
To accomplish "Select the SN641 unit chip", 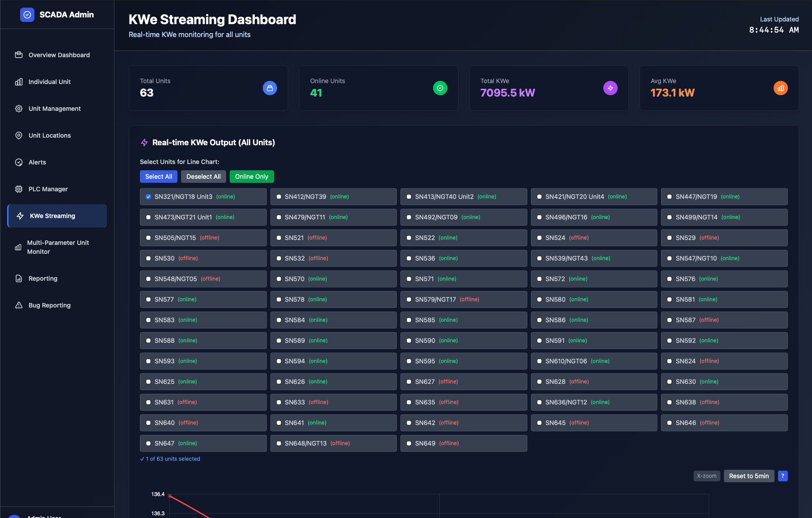I will coord(333,423).
